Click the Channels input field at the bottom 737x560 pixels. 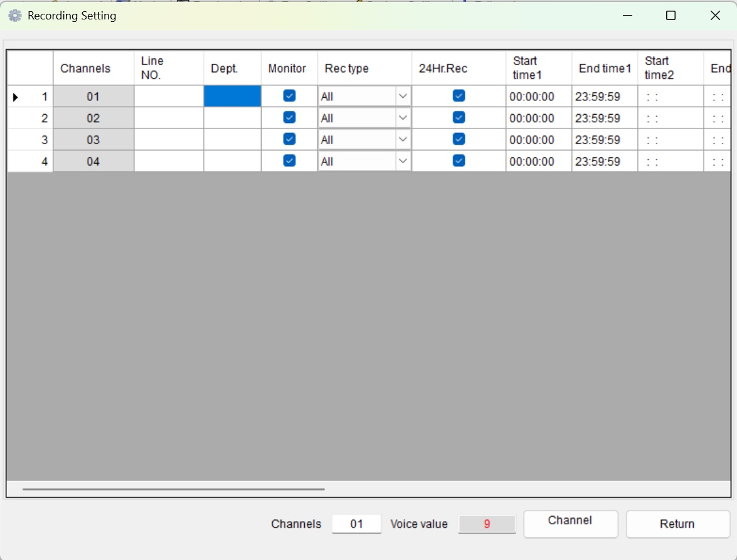coord(356,524)
